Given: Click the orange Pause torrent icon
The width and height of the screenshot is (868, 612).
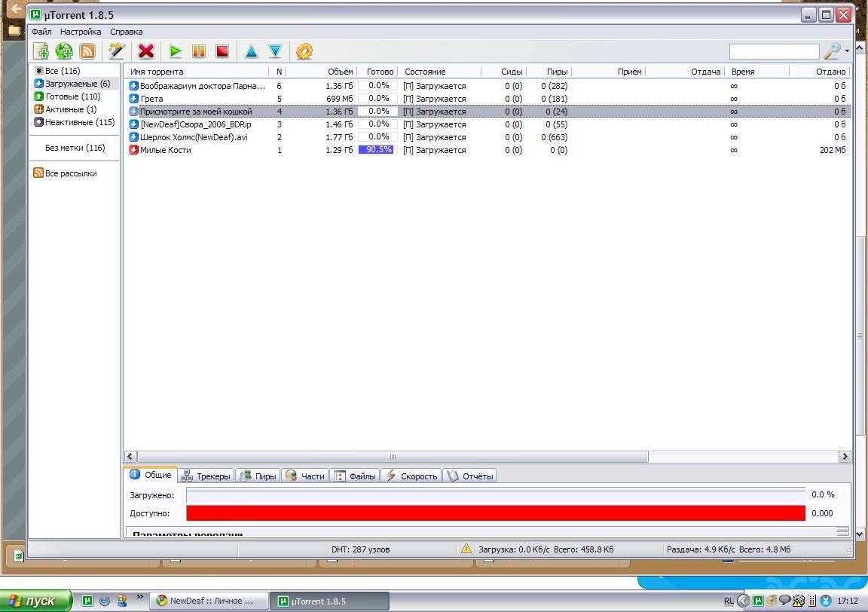Looking at the screenshot, I should pos(199,51).
